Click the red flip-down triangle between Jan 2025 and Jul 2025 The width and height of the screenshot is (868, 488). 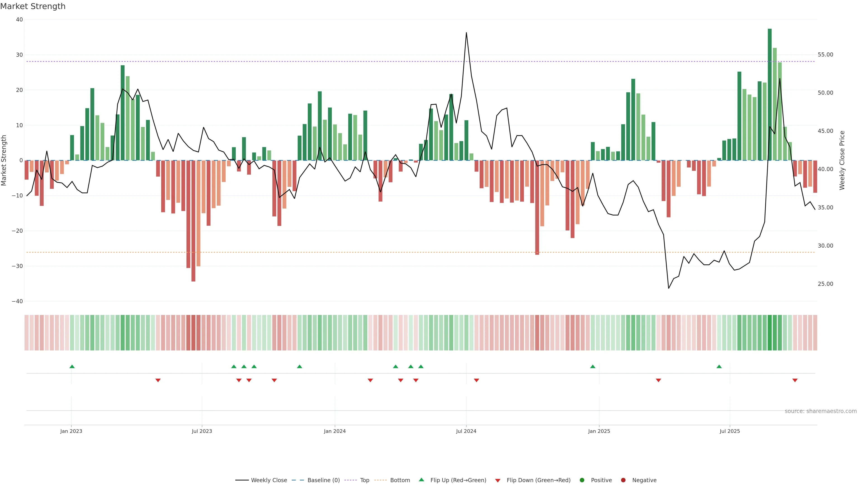pyautogui.click(x=658, y=380)
